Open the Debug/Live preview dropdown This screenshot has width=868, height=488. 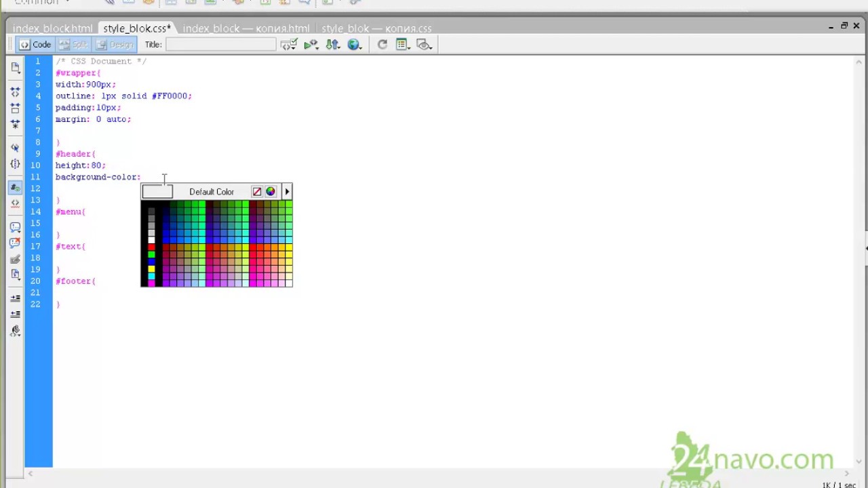(311, 45)
